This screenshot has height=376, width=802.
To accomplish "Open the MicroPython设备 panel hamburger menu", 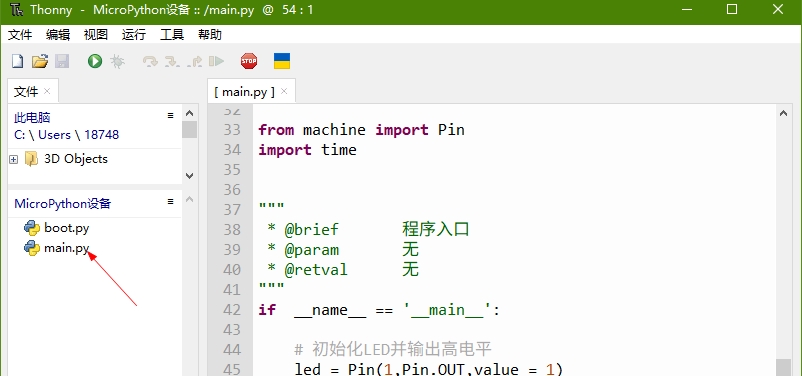I will click(x=170, y=202).
